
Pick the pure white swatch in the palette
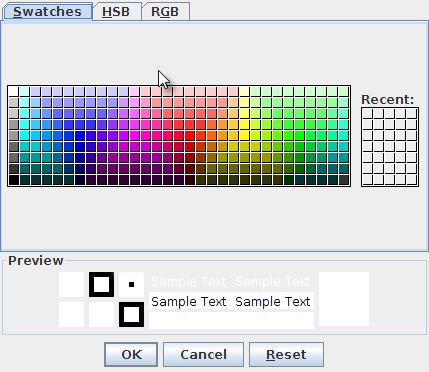pyautogui.click(x=14, y=91)
